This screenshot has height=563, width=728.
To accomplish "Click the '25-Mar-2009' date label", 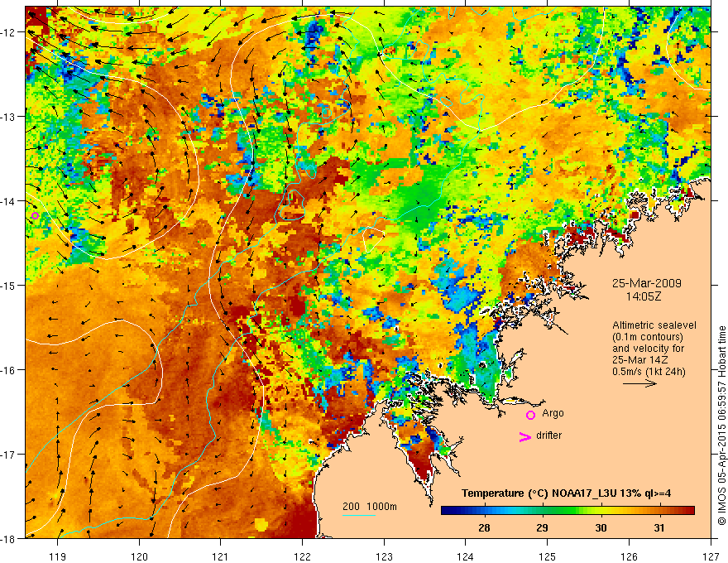I will tap(647, 283).
